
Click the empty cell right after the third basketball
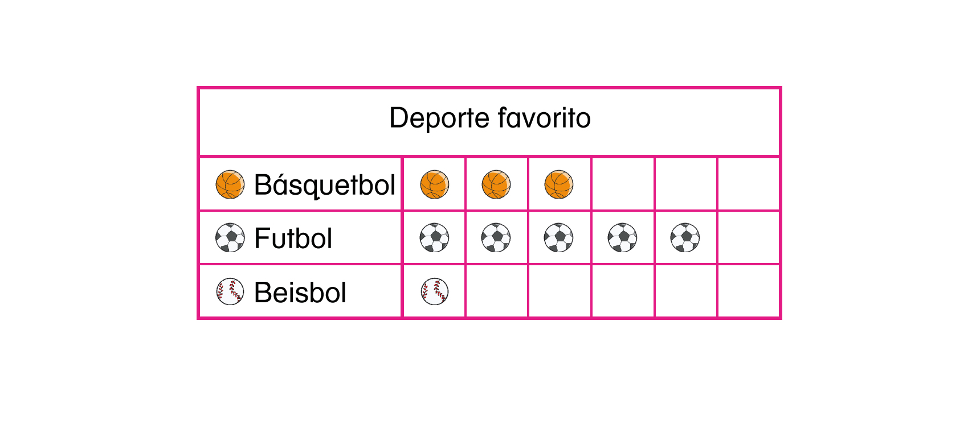623,184
